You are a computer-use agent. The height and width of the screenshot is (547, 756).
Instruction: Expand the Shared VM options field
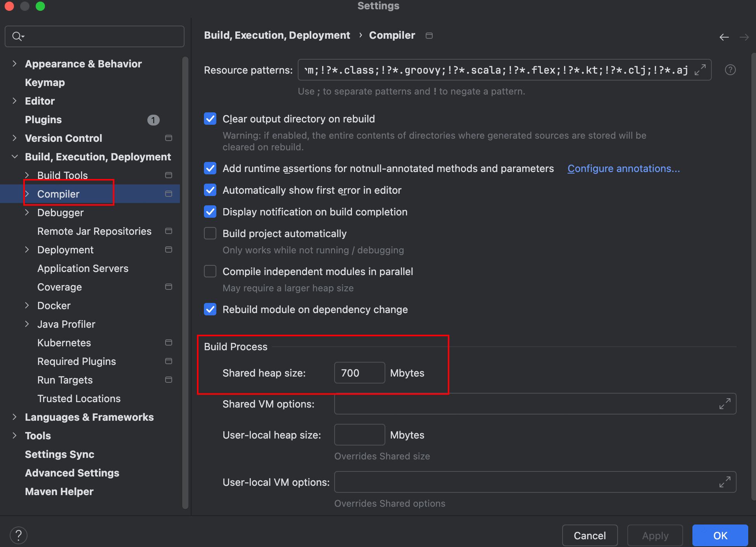pos(725,404)
